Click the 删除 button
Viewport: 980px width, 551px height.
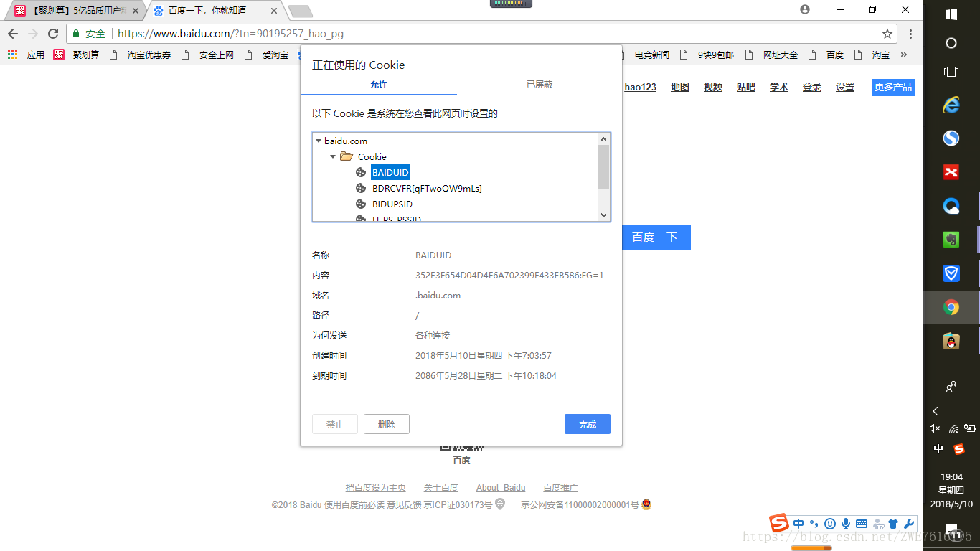pyautogui.click(x=387, y=424)
